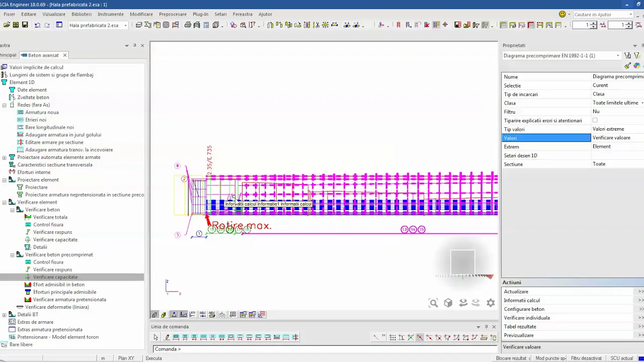Click the smiley feedback icon
This screenshot has height=362, width=644.
click(562, 14)
